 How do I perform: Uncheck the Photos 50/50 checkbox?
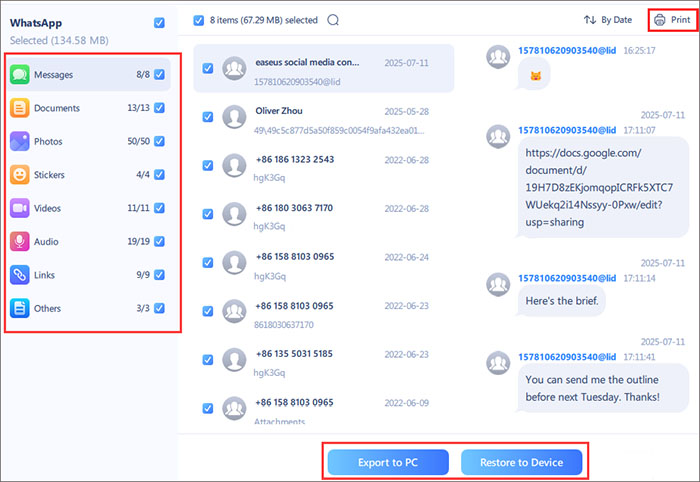click(159, 141)
